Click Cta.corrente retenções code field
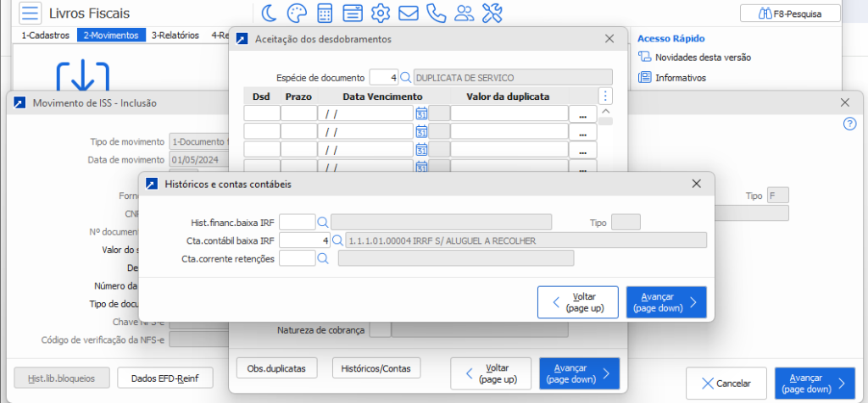This screenshot has width=868, height=403. coord(298,258)
